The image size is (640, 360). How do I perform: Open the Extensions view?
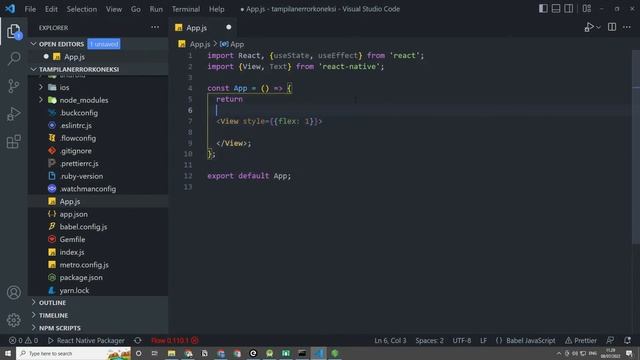[13, 142]
